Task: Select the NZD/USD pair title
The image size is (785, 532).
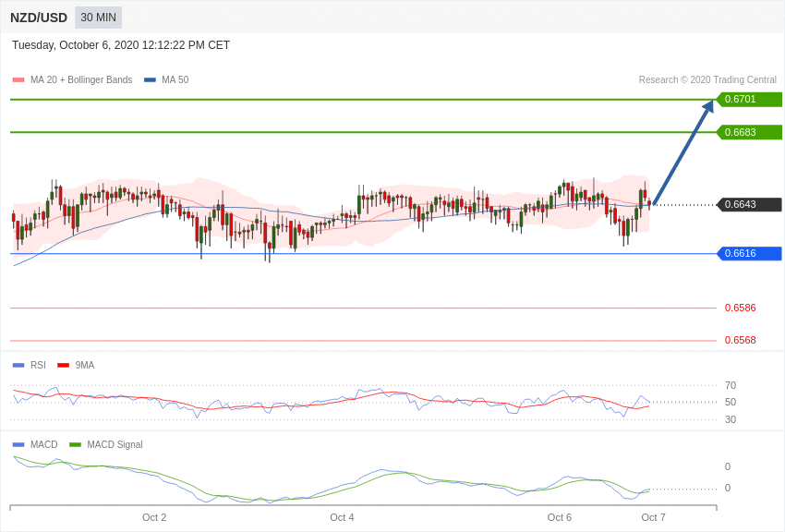Action: click(39, 18)
